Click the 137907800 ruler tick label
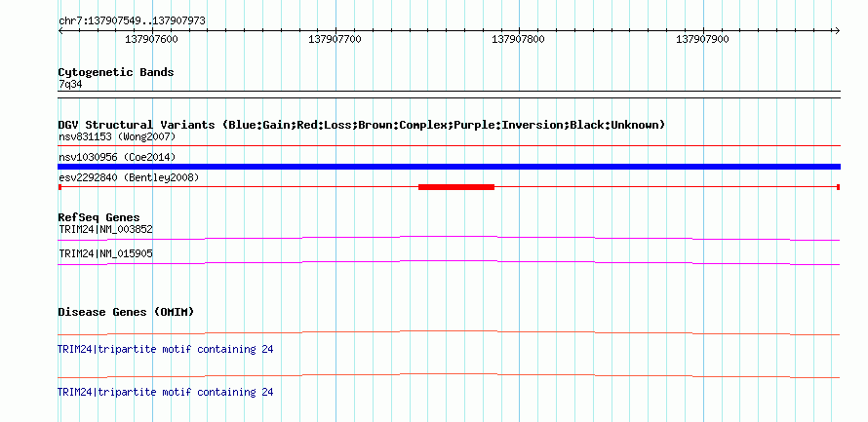This screenshot has height=422, width=868. pos(518,39)
